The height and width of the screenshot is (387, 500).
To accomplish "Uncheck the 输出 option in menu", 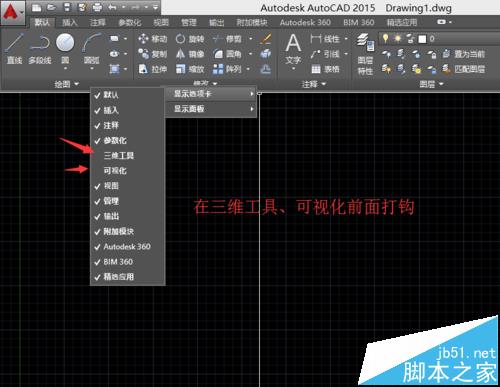I will 128,216.
